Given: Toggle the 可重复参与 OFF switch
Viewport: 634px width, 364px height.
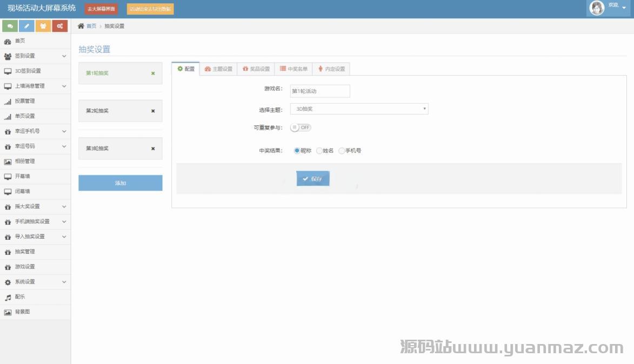Looking at the screenshot, I should (301, 127).
